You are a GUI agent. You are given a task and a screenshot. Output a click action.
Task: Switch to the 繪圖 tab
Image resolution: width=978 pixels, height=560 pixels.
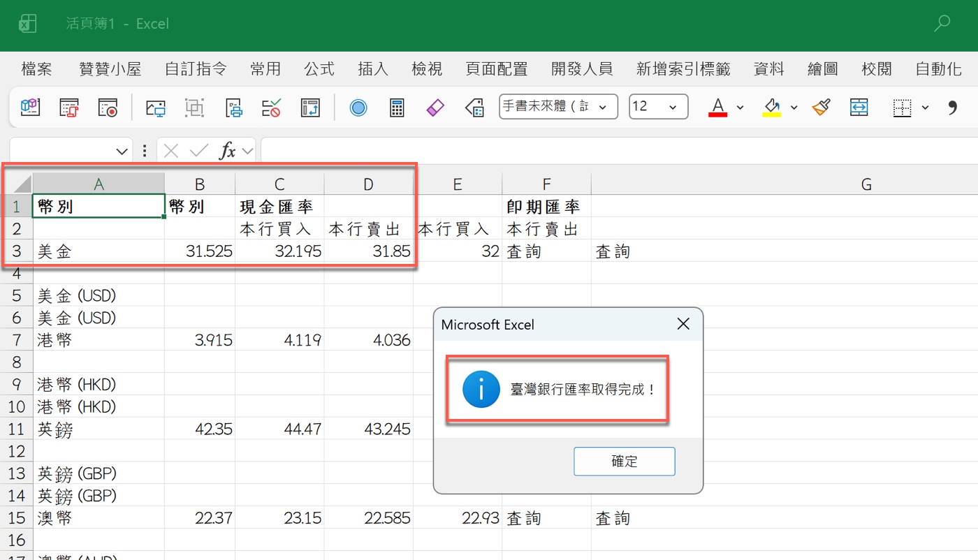[x=823, y=68]
